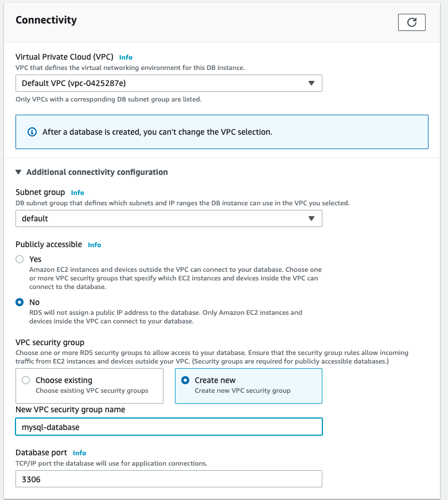The image size is (448, 500).
Task: Open the Info link beside Publicly accessible
Action: [94, 245]
